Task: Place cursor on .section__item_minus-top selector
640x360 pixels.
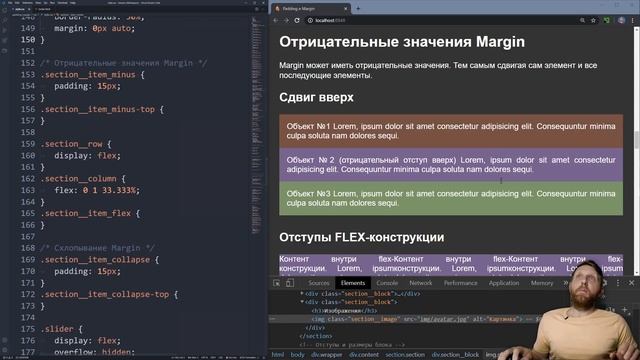Action: click(98, 109)
